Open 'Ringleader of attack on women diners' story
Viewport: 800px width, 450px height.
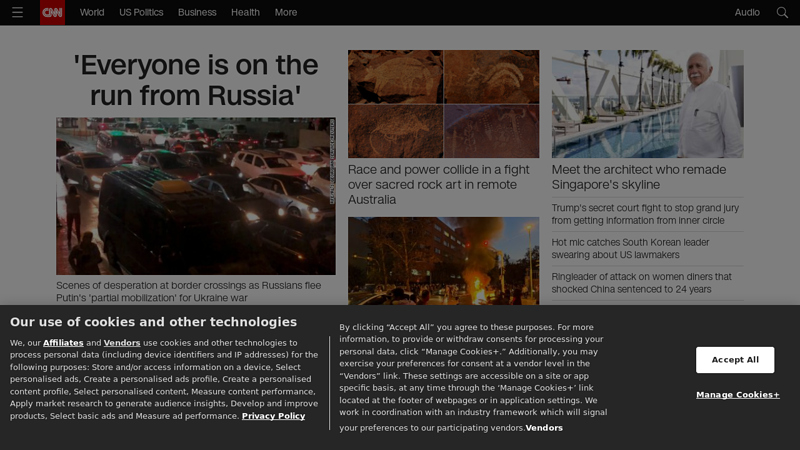[x=641, y=283]
